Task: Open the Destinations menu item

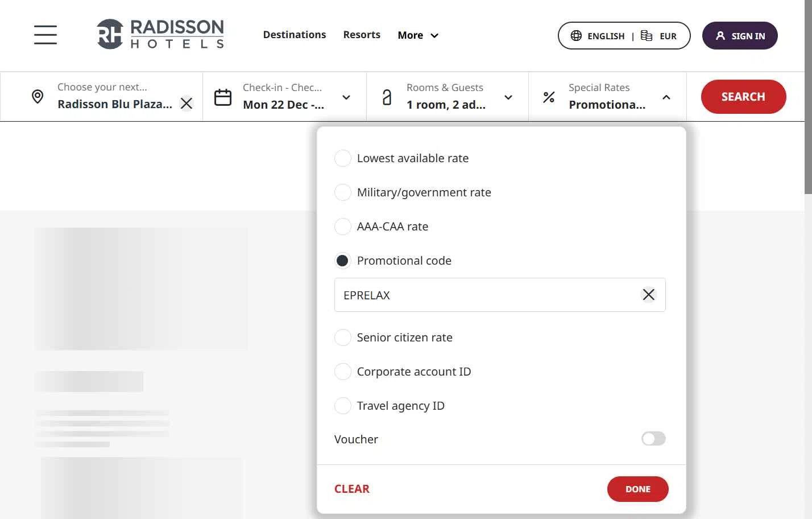Action: [295, 35]
